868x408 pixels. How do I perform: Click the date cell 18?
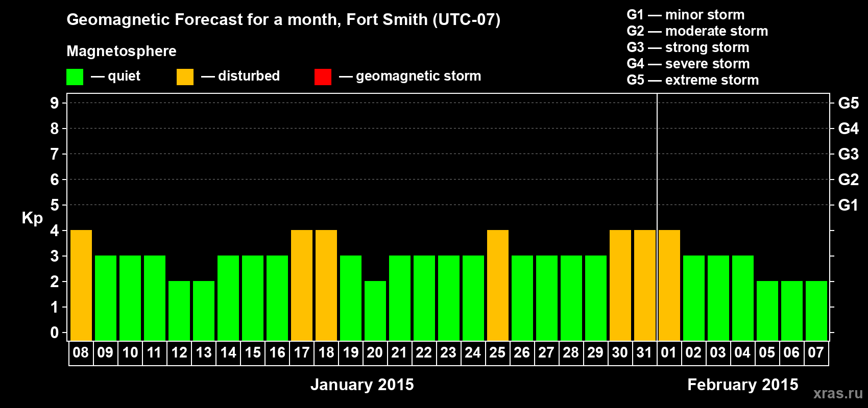pyautogui.click(x=326, y=353)
